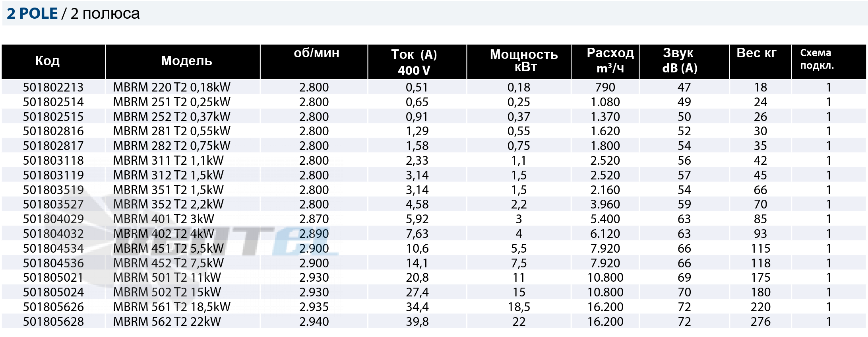Click the Схема подкл. header
Screen dimensions: 868x337
(x=817, y=59)
